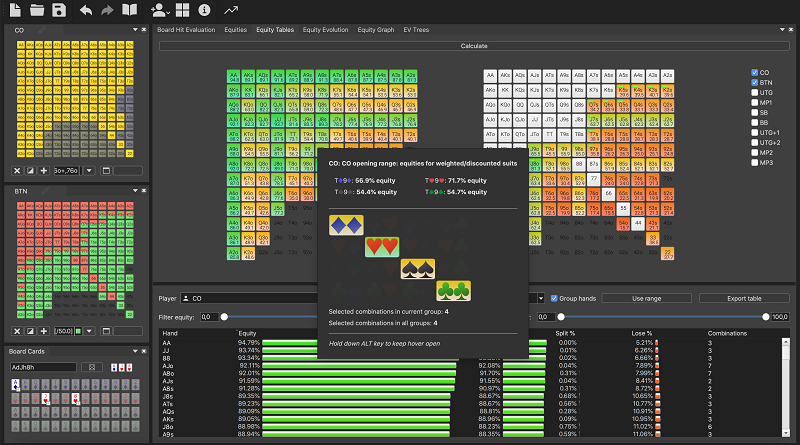Open the main analysis panel dropdown arrow

782,30
